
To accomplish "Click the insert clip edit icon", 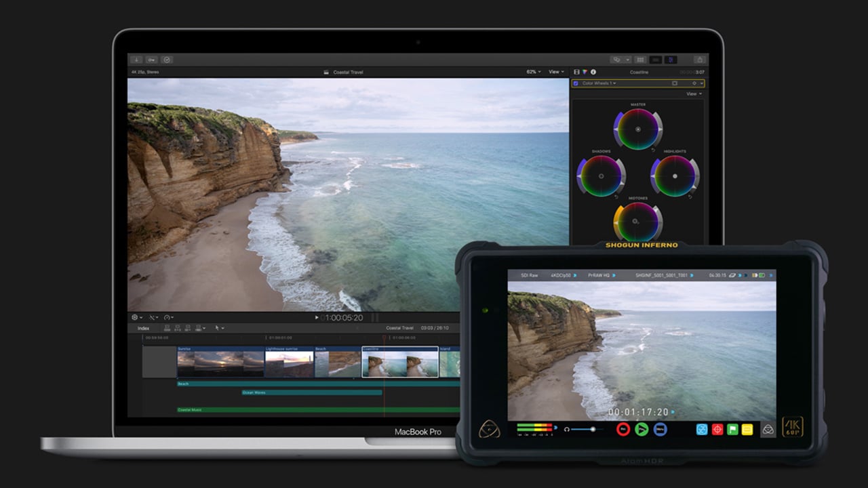I will (178, 328).
